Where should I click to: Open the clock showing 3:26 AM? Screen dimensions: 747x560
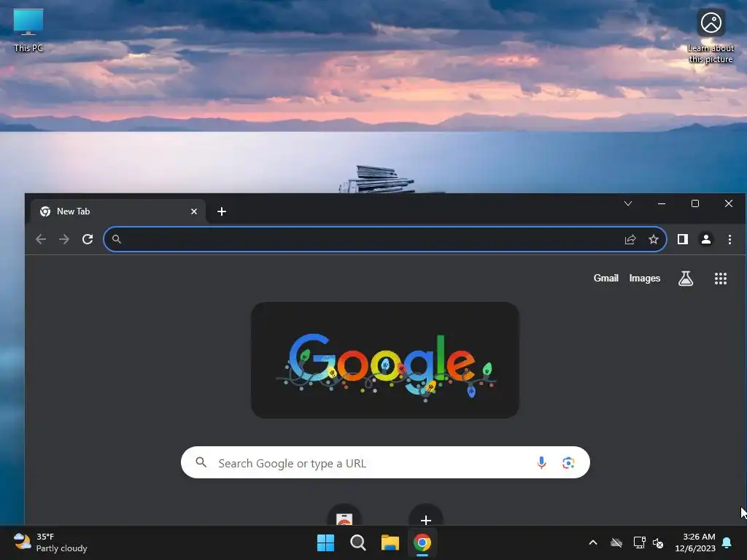(695, 542)
